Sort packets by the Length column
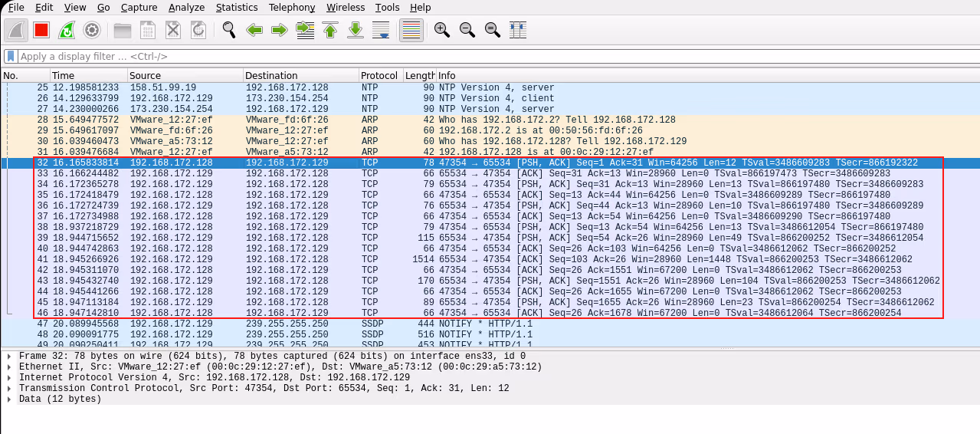 pyautogui.click(x=419, y=75)
